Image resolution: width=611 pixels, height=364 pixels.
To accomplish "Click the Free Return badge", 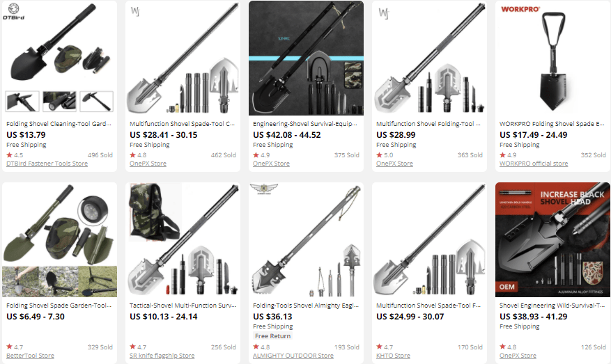I will 273,336.
